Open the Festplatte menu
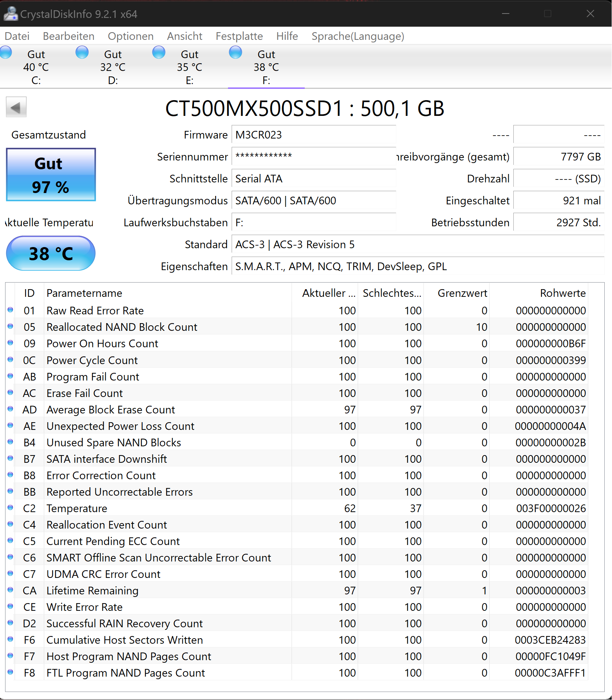This screenshot has height=700, width=612. click(239, 36)
